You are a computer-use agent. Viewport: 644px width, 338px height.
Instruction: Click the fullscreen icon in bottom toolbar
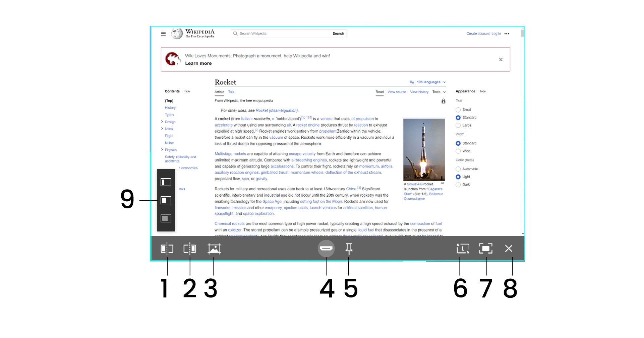coord(485,248)
